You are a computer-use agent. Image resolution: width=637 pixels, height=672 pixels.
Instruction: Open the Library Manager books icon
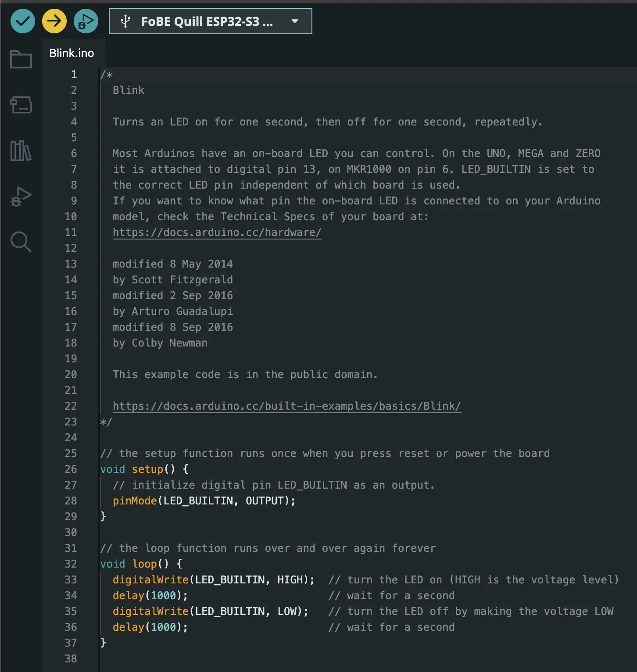(21, 151)
